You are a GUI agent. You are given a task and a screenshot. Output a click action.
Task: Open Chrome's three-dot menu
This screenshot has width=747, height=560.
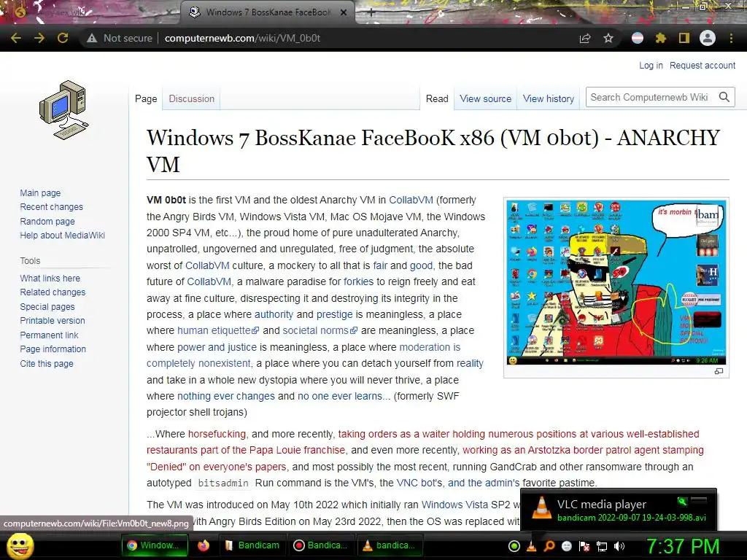(x=731, y=38)
